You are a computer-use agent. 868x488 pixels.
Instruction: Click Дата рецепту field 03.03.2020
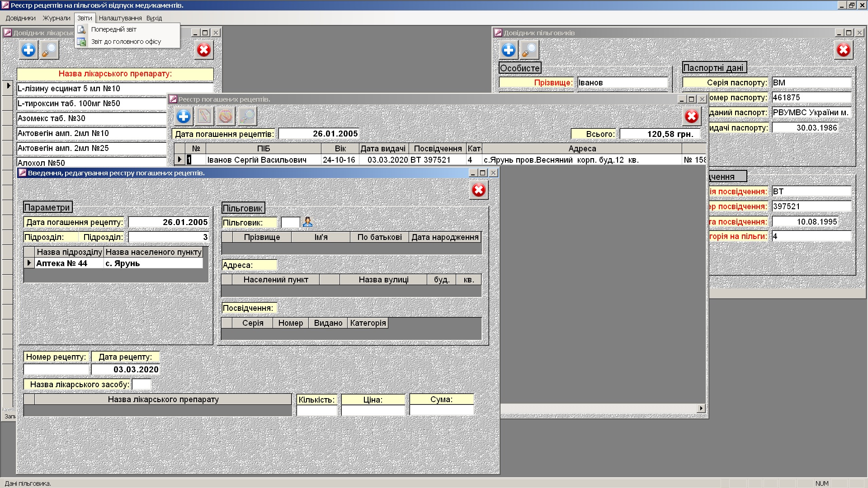(x=125, y=370)
